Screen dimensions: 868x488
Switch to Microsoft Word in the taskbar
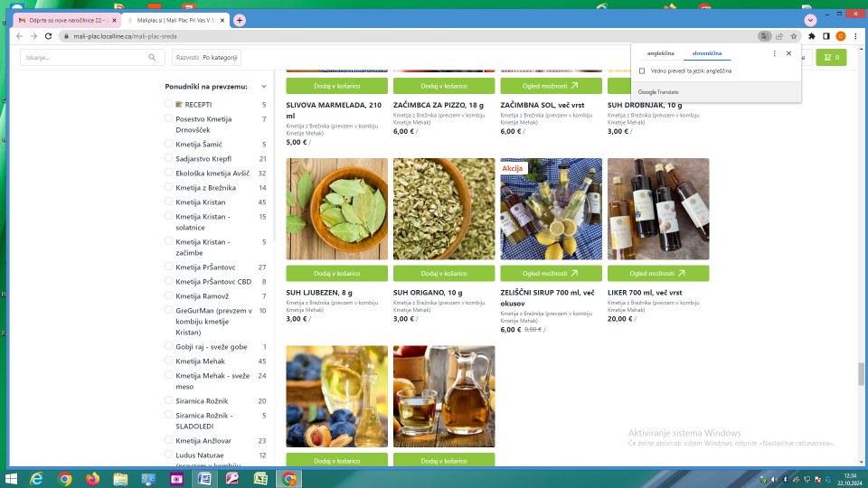pos(204,479)
